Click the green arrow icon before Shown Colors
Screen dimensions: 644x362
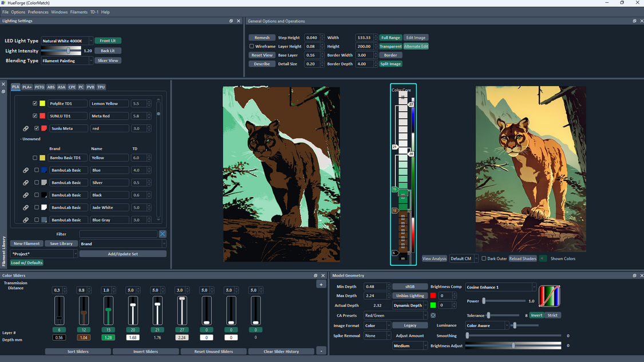pyautogui.click(x=542, y=258)
